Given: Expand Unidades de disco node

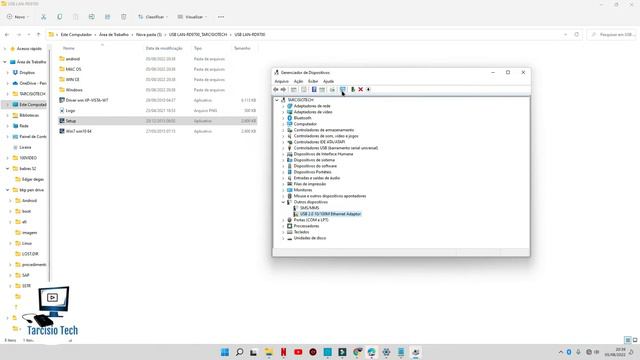Looking at the screenshot, I should (x=283, y=238).
